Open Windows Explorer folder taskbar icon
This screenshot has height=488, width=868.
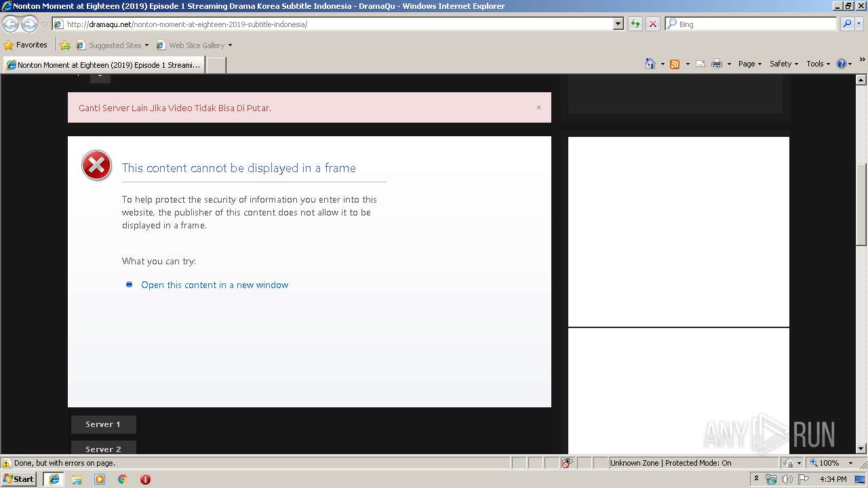77,479
